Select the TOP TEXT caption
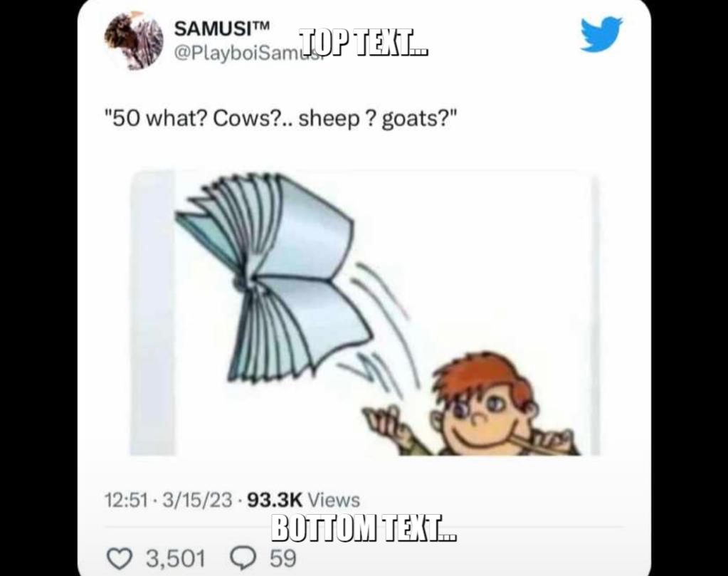Screen dimensions: 728x576 (x=363, y=42)
